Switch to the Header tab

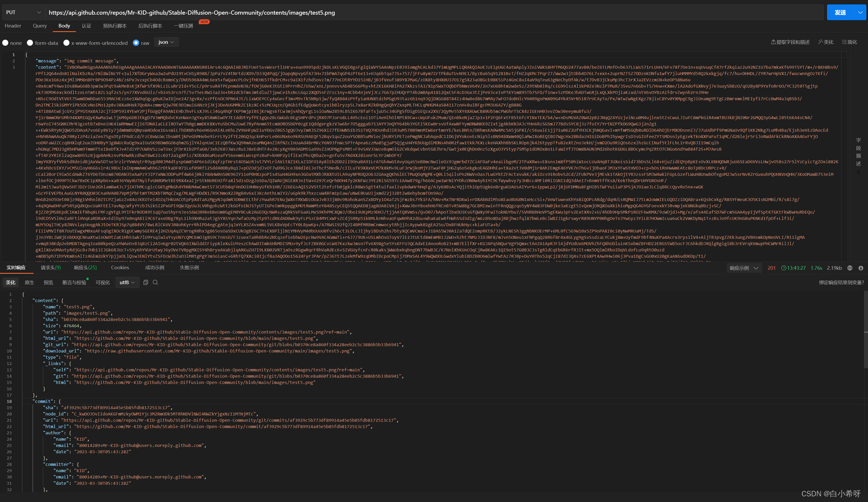(x=13, y=26)
